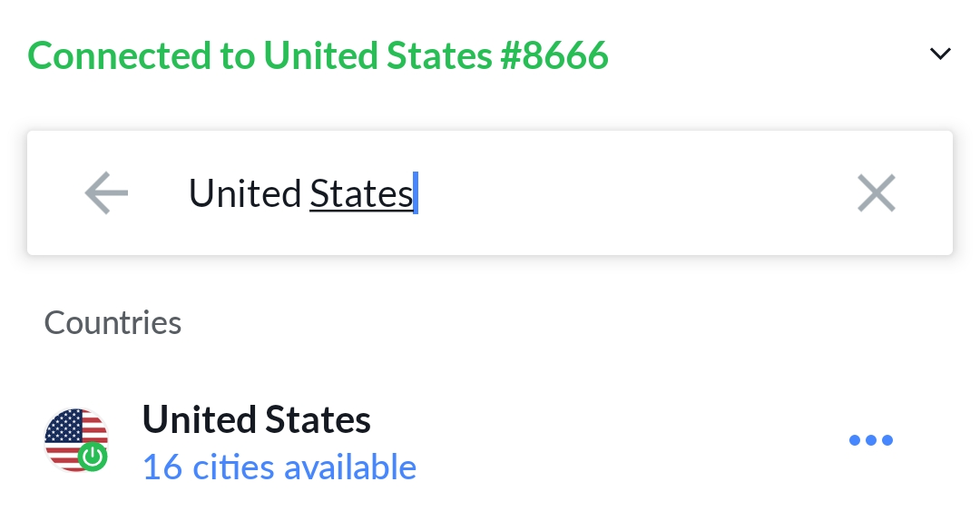Screen dimensions: 980x531
Task: Click server number "#8666" in status text
Action: 554,56
